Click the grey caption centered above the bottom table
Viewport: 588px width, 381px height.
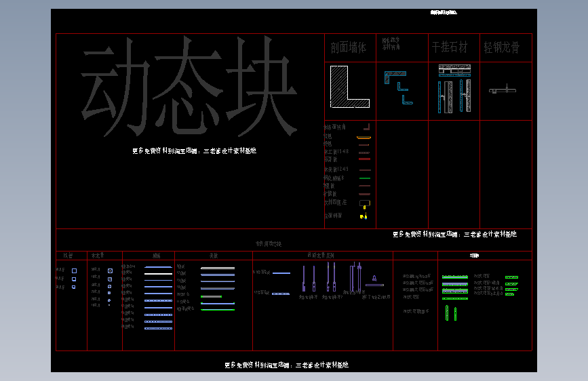269,244
